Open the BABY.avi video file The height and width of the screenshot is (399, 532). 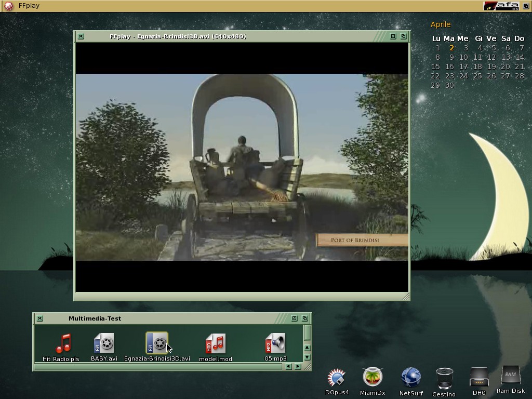coord(104,344)
